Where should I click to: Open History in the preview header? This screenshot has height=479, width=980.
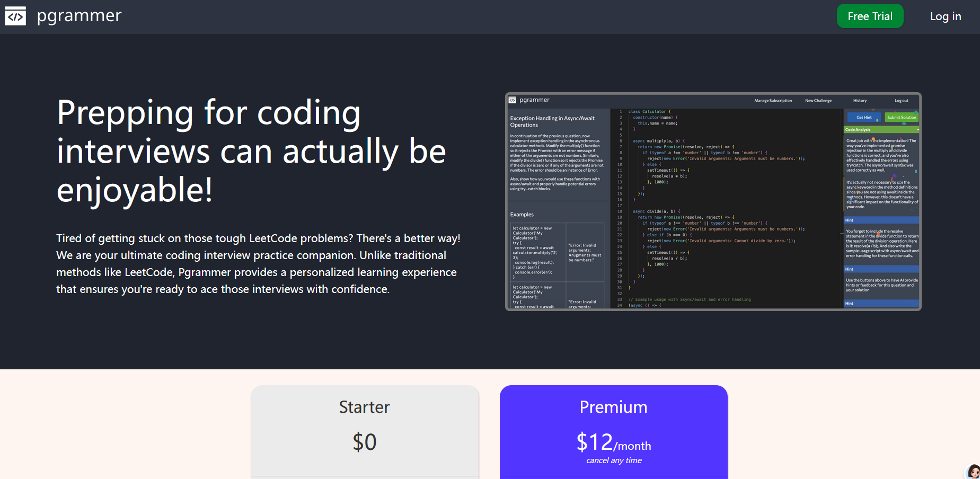860,101
